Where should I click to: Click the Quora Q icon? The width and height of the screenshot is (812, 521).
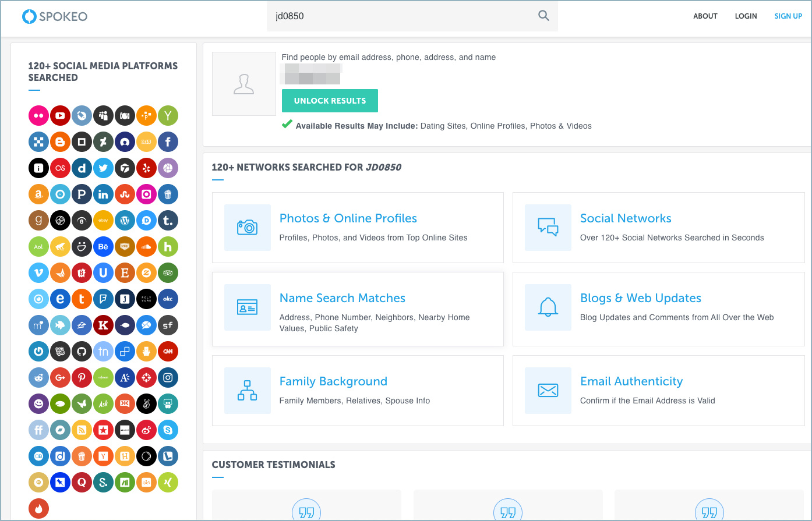pyautogui.click(x=82, y=483)
